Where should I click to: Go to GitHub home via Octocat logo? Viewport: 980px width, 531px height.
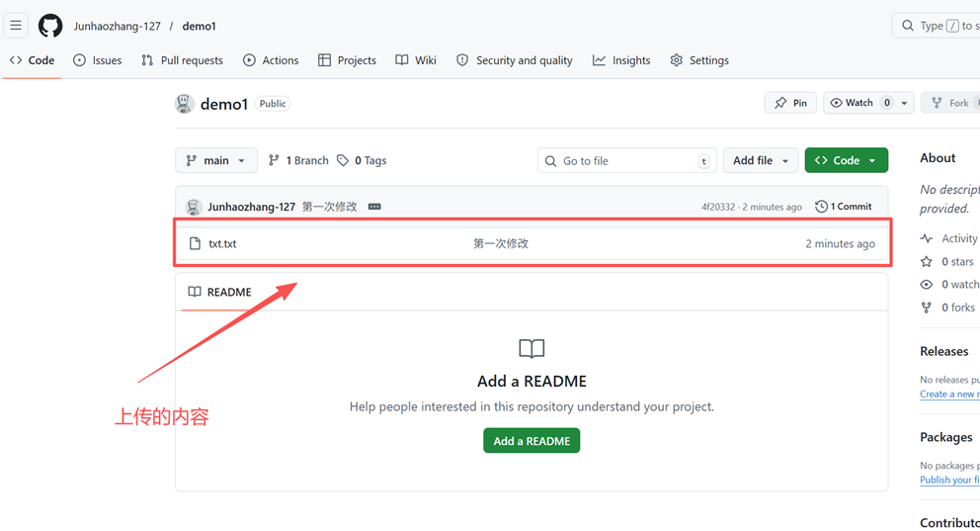pyautogui.click(x=50, y=26)
